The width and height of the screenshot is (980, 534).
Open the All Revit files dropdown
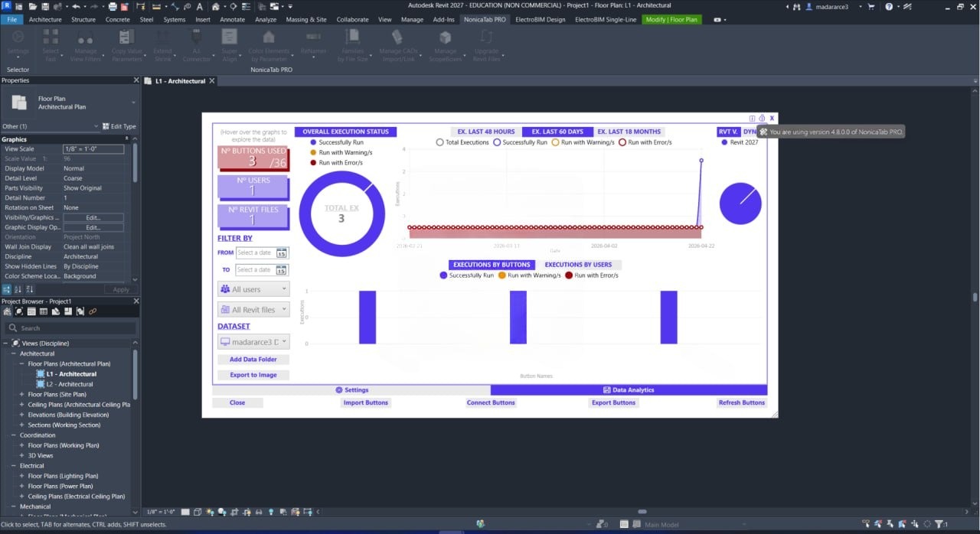point(253,310)
